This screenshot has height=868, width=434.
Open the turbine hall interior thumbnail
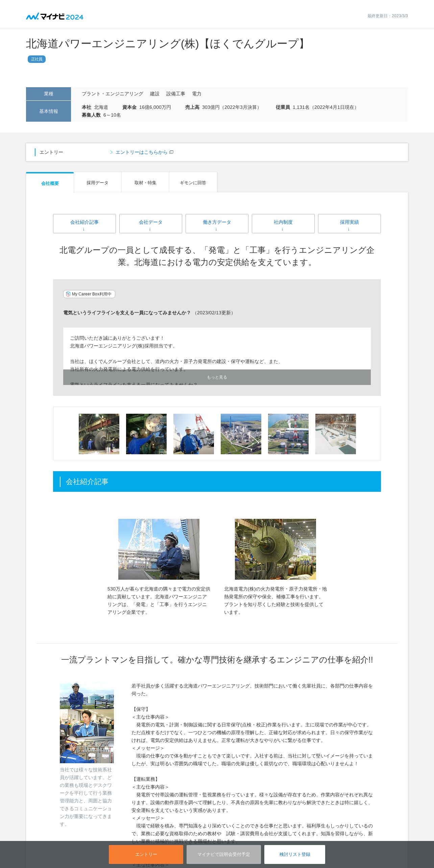pyautogui.click(x=336, y=434)
